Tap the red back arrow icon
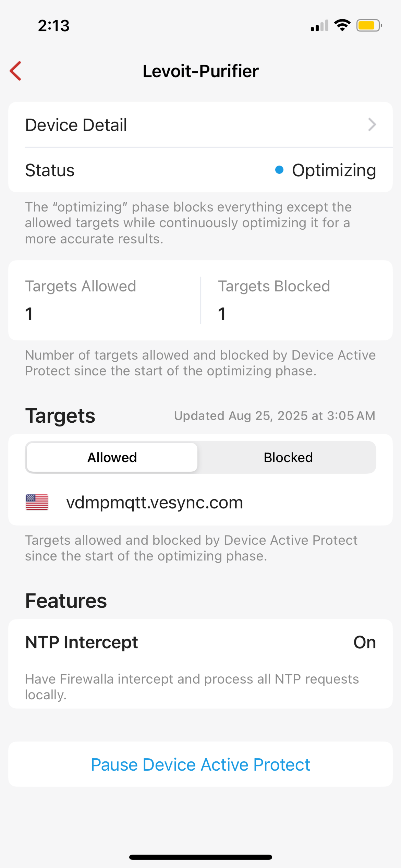The width and height of the screenshot is (401, 868). tap(16, 71)
